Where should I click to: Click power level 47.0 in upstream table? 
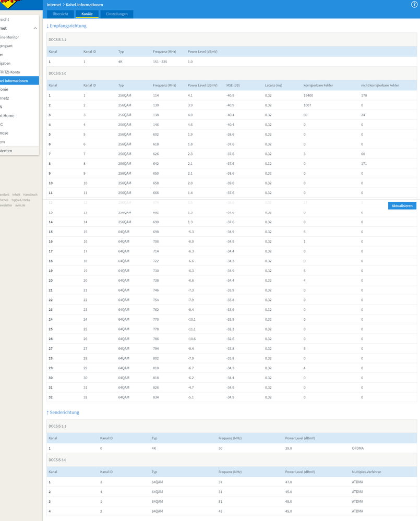click(x=289, y=482)
